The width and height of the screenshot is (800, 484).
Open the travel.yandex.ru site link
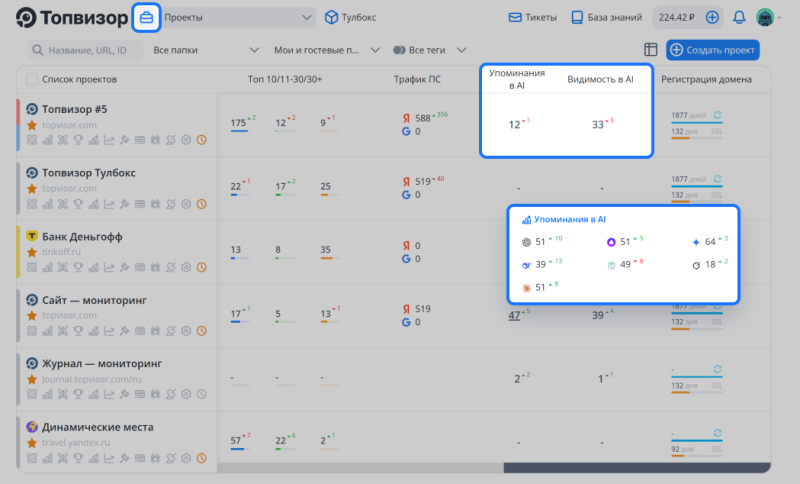click(76, 442)
